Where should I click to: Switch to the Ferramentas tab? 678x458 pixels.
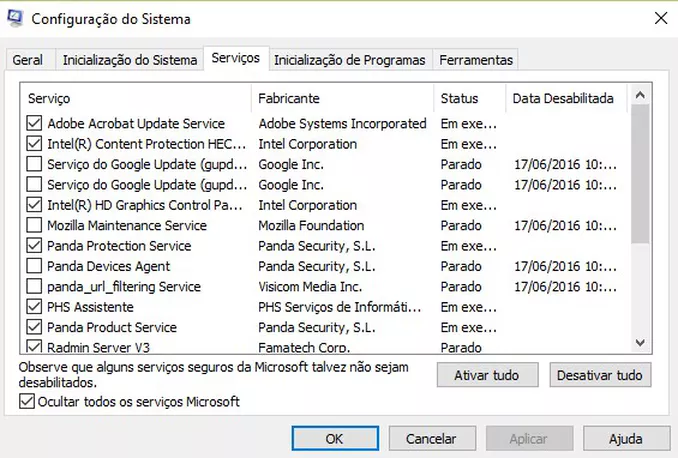[x=476, y=60]
